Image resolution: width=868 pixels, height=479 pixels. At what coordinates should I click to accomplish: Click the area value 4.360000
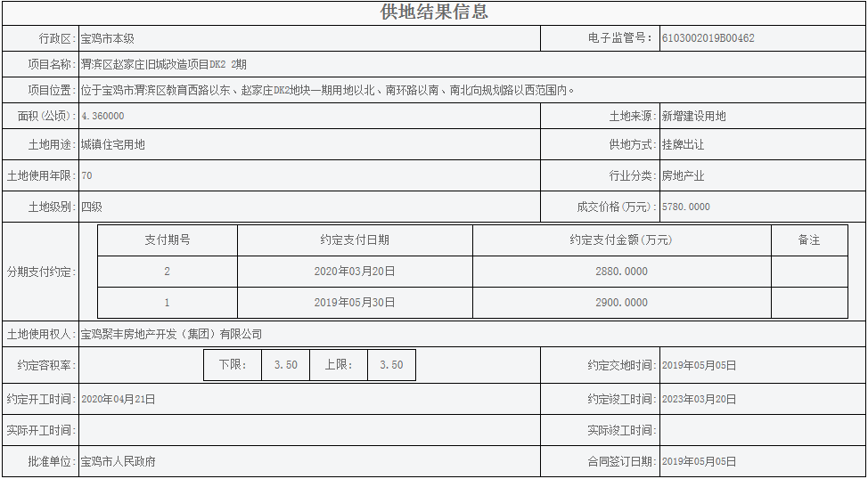102,117
